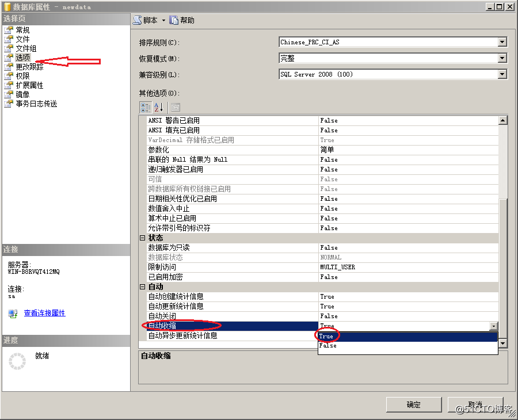Viewport: 518px width, 420px height.
Task: Open the 恢复模式 recovery model dropdown
Action: (x=502, y=58)
